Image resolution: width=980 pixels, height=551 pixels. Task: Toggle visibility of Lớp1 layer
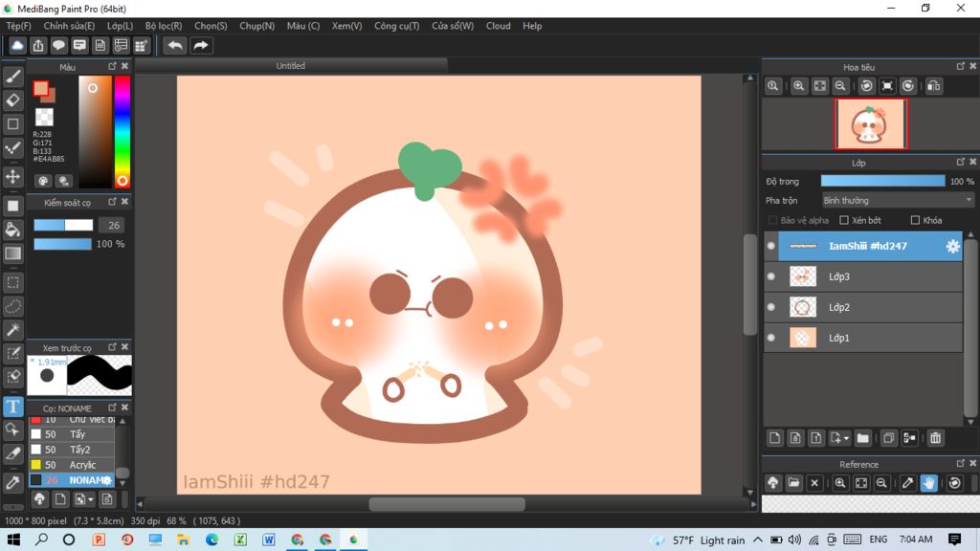click(771, 338)
